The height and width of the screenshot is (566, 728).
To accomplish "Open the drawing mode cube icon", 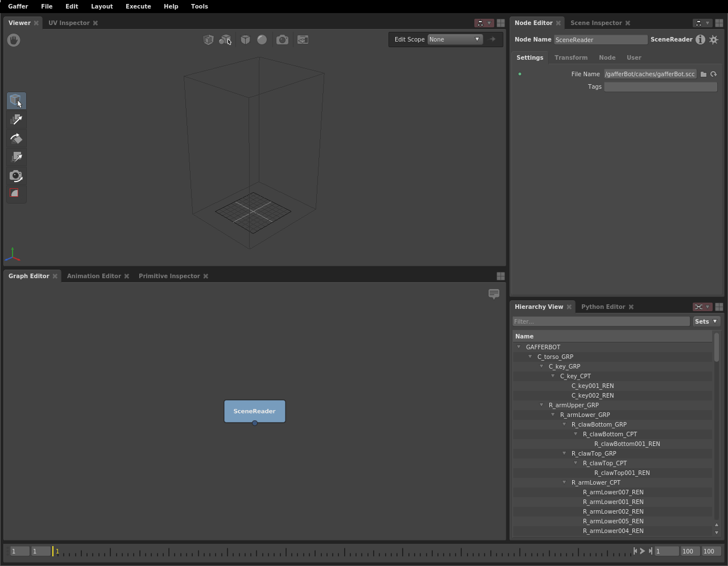I will [245, 40].
